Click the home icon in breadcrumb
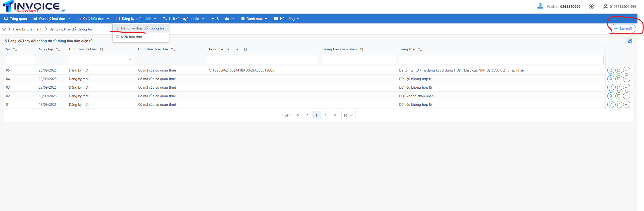The image size is (644, 211). click(4, 29)
